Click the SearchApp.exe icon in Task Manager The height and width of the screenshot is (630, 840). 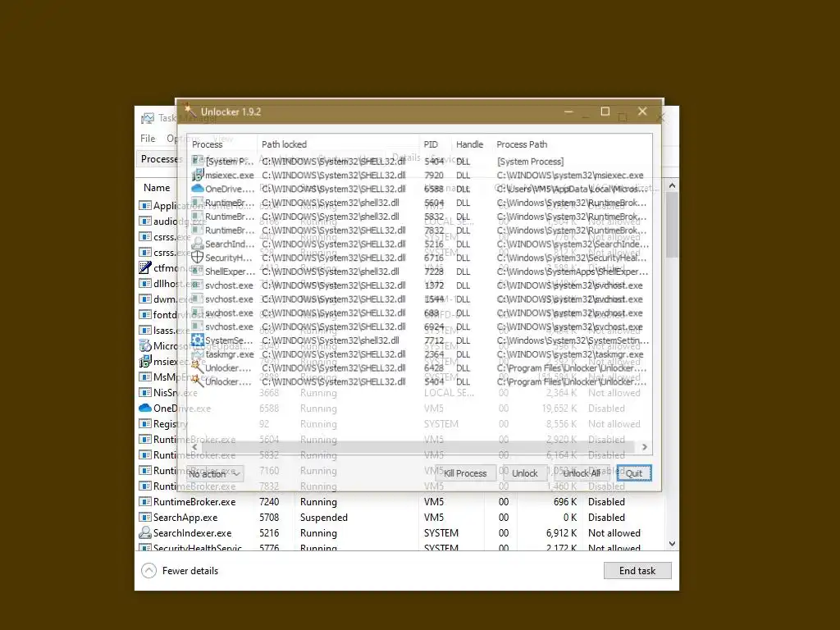point(144,517)
